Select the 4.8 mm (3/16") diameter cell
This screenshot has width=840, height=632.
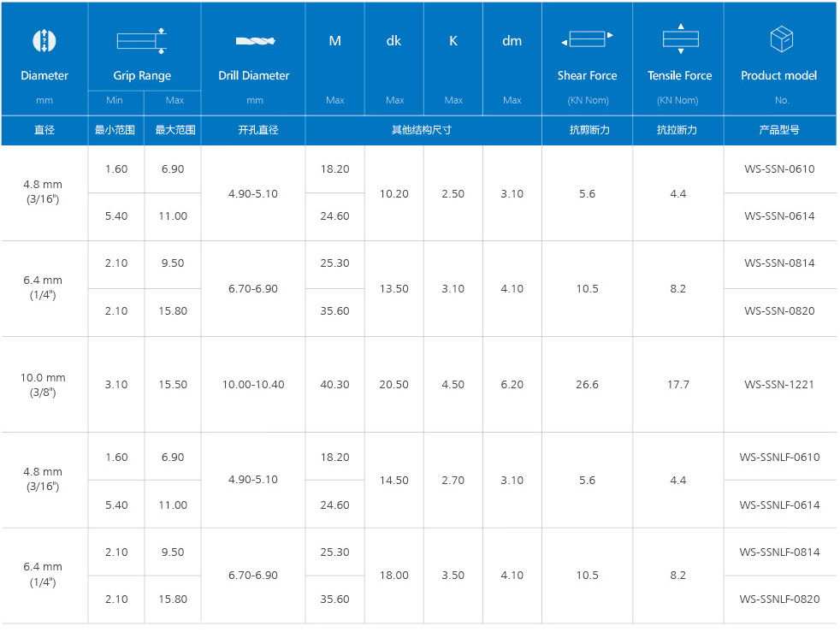coord(44,192)
